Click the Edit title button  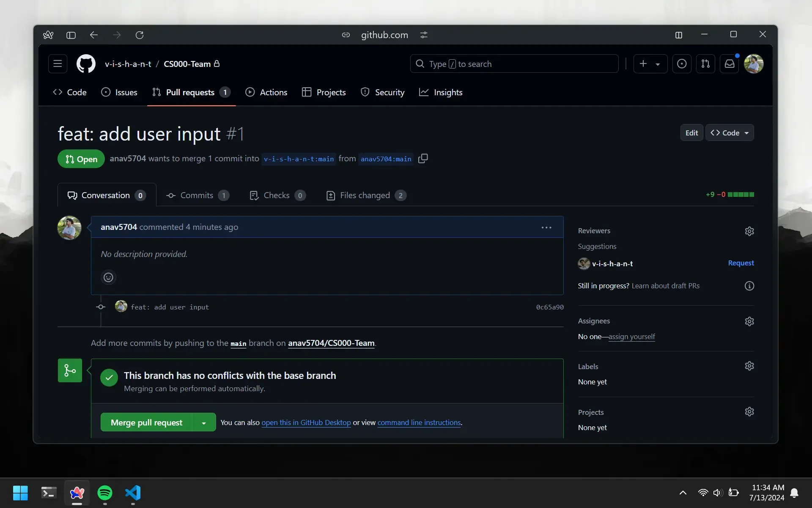click(x=691, y=133)
